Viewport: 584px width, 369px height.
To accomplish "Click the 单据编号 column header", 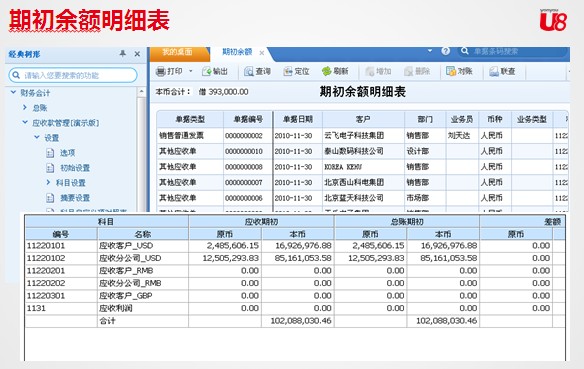I will click(x=248, y=120).
